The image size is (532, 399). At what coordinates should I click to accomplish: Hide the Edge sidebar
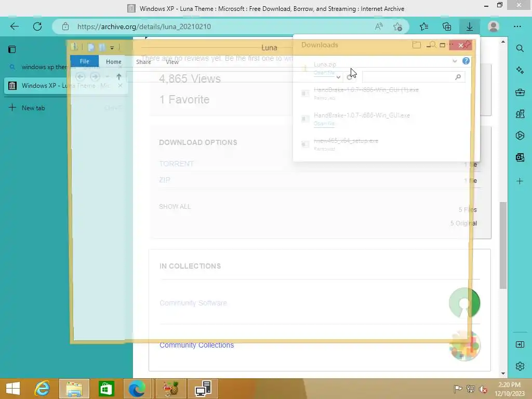(520, 345)
